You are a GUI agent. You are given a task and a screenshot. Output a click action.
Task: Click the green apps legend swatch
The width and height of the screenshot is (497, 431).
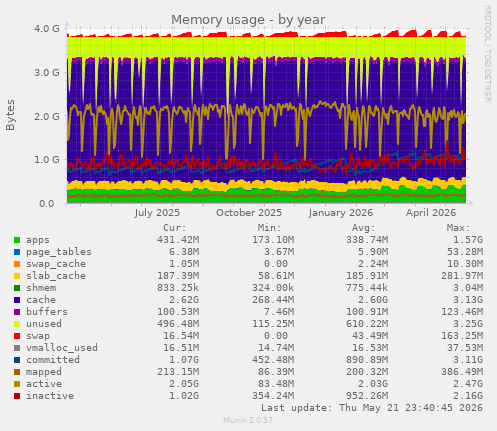[x=17, y=240]
